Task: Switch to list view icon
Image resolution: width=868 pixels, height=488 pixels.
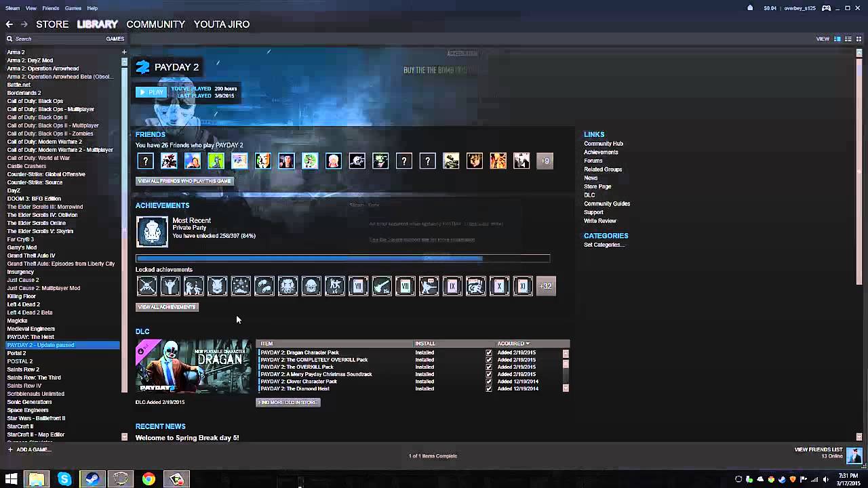Action: [848, 39]
